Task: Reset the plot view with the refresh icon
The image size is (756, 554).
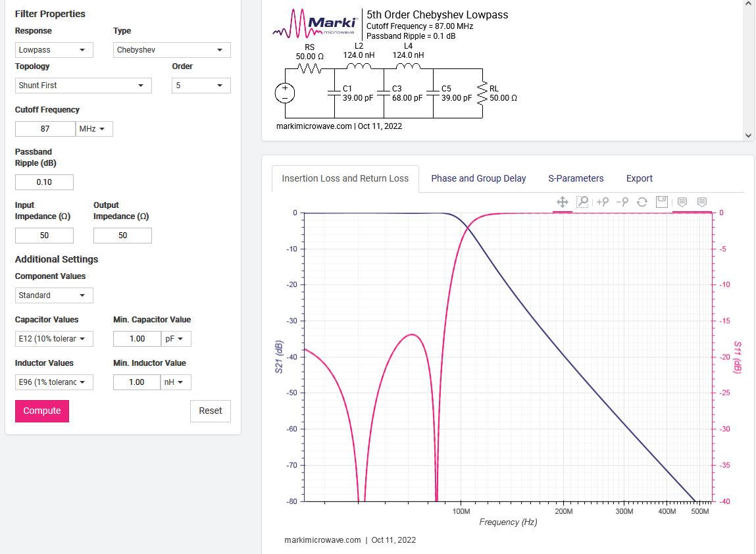Action: pos(642,202)
